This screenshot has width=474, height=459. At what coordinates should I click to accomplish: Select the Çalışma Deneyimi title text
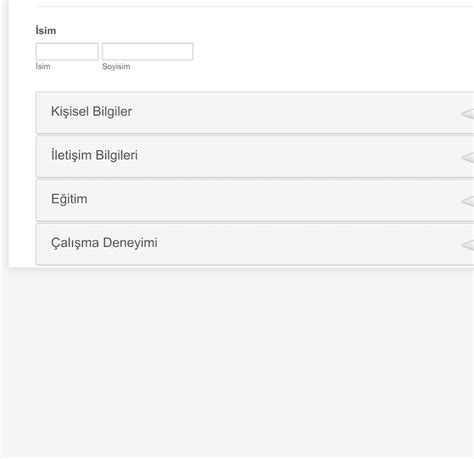click(x=104, y=243)
